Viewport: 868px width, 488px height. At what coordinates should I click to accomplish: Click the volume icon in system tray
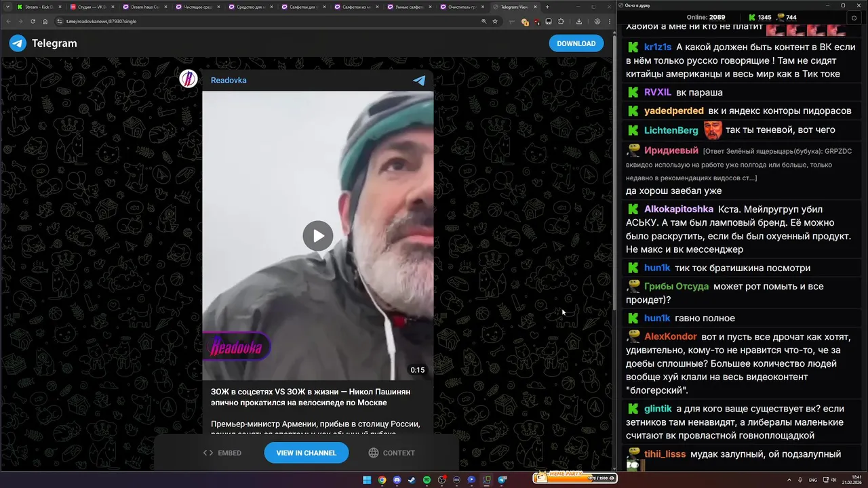pos(833,480)
